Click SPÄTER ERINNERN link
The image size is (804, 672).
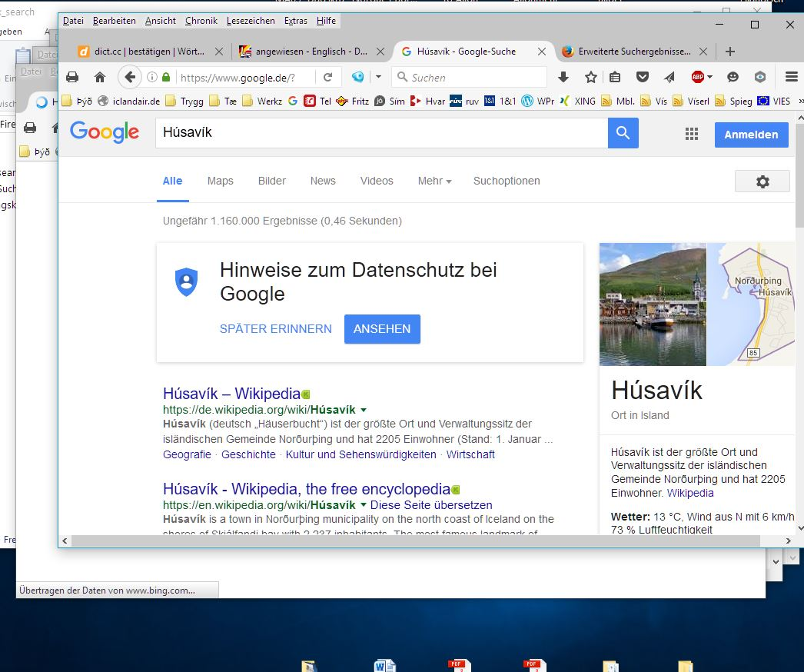(x=276, y=328)
